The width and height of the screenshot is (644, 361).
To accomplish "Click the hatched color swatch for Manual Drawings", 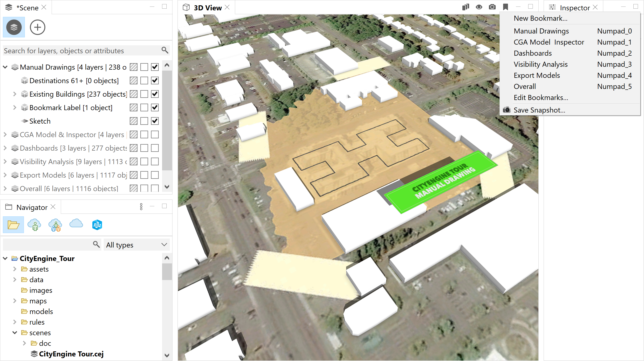I will tap(133, 67).
